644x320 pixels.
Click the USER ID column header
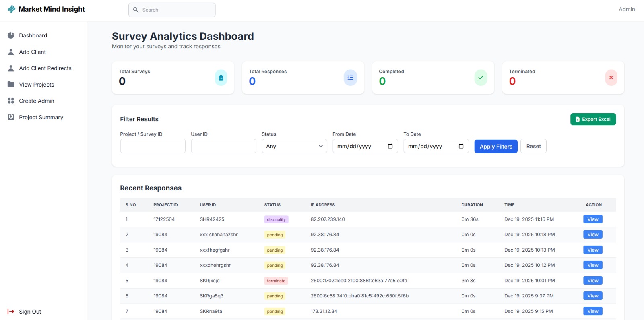pos(208,205)
